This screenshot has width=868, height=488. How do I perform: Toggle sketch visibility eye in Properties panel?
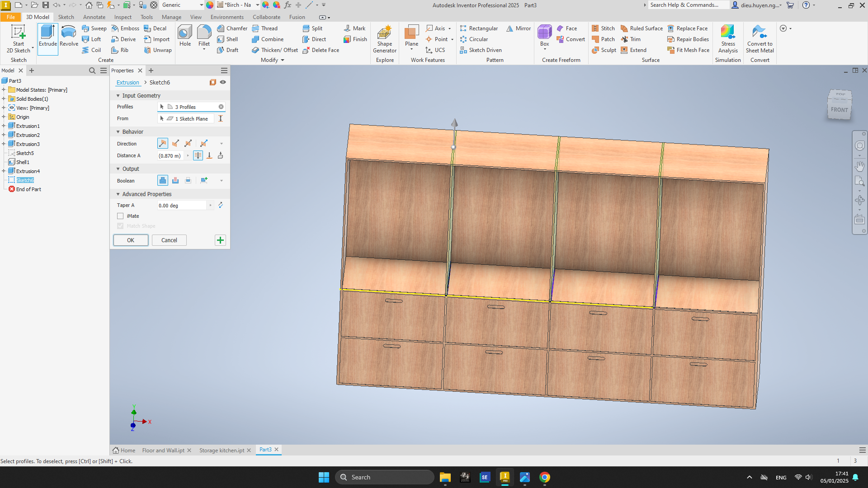[223, 82]
